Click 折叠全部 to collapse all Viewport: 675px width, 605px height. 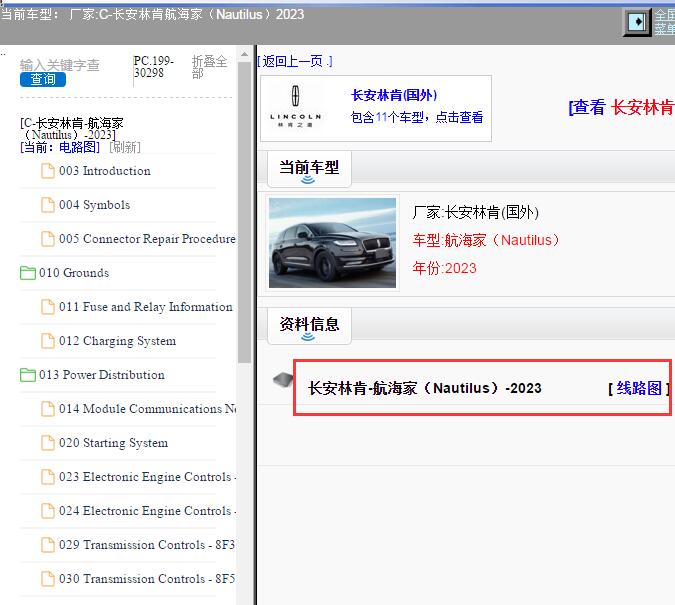click(209, 67)
